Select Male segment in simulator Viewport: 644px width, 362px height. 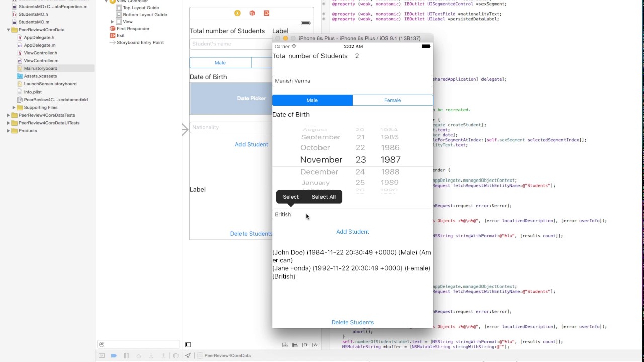coord(312,100)
